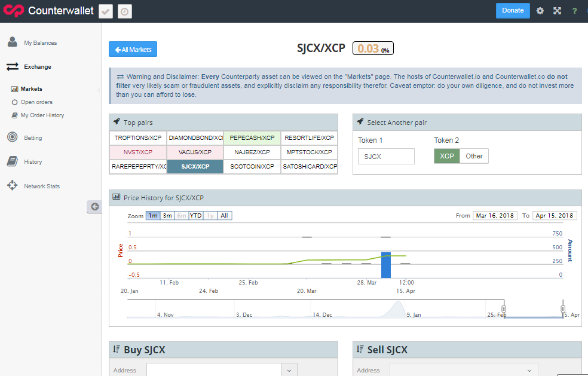Select the TROPTIONS/XCP pair
Viewport: 588px width, 376px height.
[138, 137]
